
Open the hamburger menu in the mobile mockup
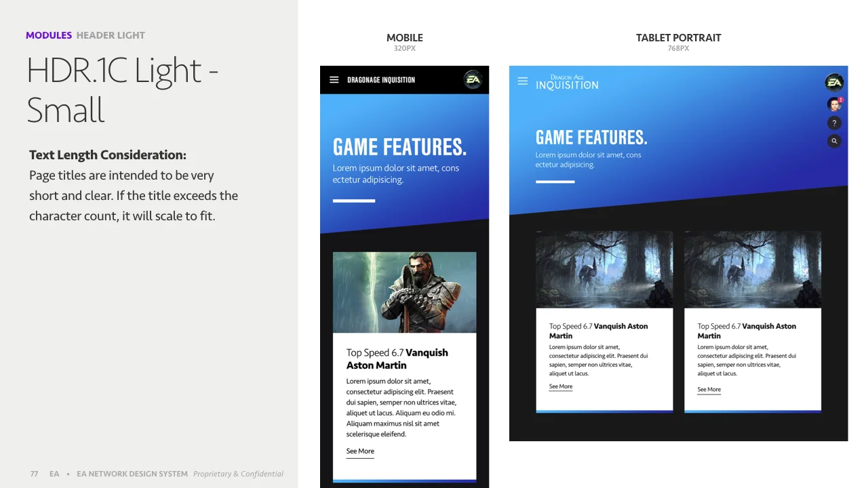(334, 80)
